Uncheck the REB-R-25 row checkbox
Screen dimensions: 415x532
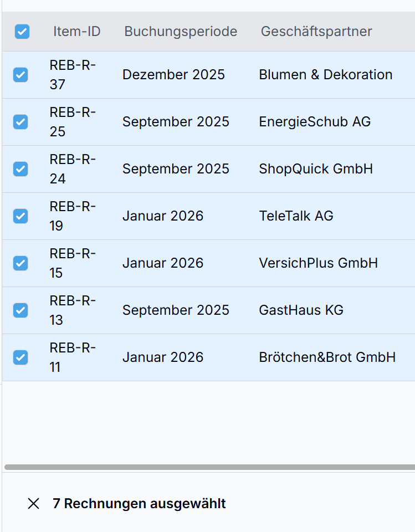pyautogui.click(x=21, y=122)
